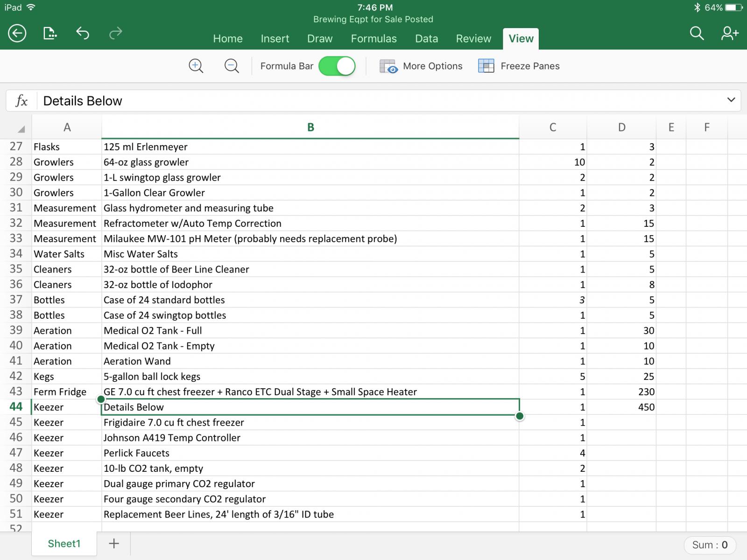Click the More Options eye icon

click(388, 66)
